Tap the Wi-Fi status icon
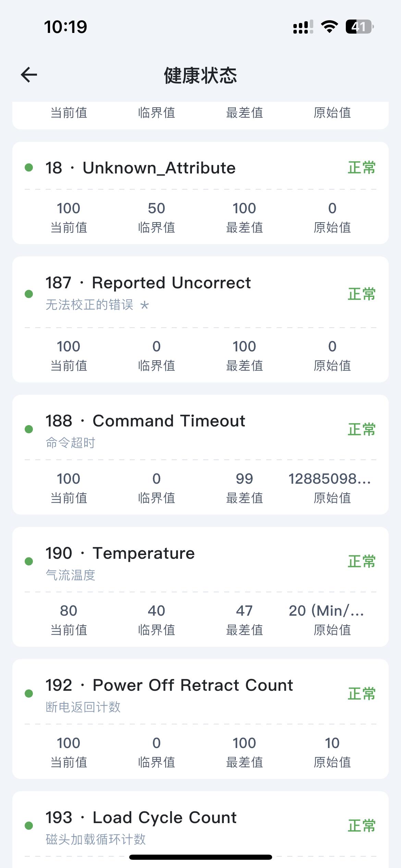The width and height of the screenshot is (401, 868). (x=329, y=27)
